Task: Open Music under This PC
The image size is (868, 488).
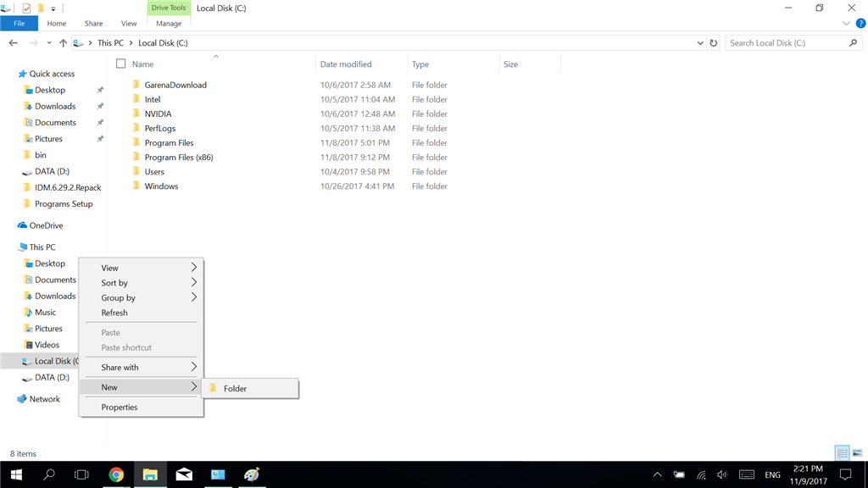Action: point(46,312)
